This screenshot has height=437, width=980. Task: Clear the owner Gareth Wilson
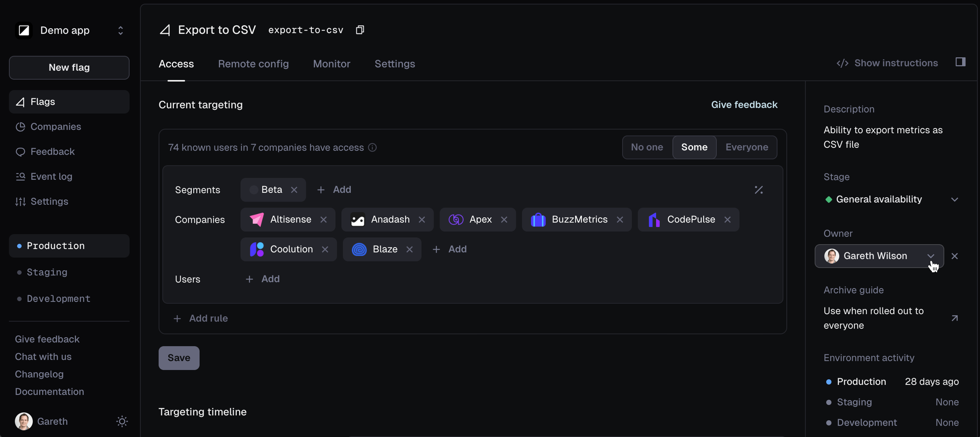tap(955, 256)
